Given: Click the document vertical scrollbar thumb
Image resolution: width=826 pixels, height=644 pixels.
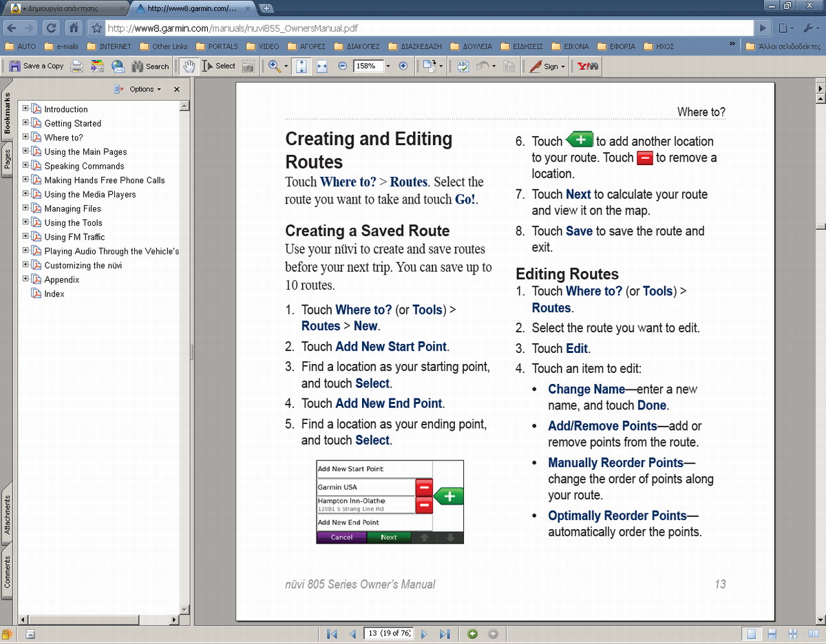Looking at the screenshot, I should tap(820, 227).
